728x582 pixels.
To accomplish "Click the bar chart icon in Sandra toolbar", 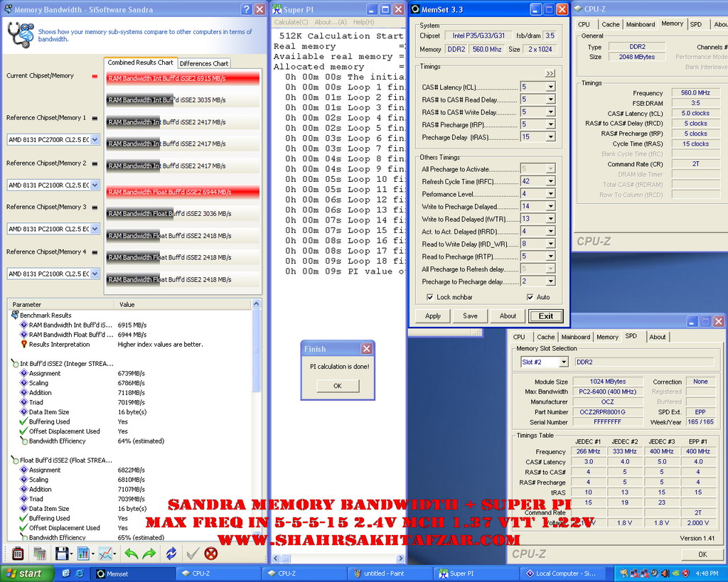I will click(84, 554).
